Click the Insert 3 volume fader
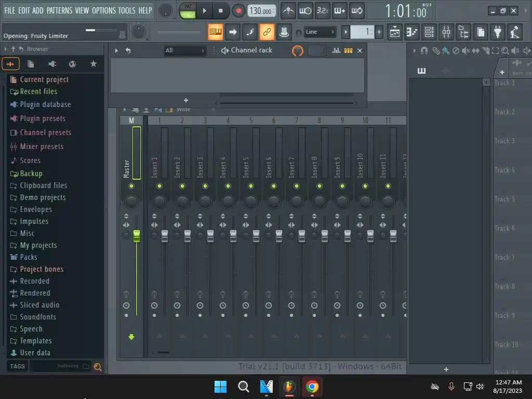 coord(210,236)
